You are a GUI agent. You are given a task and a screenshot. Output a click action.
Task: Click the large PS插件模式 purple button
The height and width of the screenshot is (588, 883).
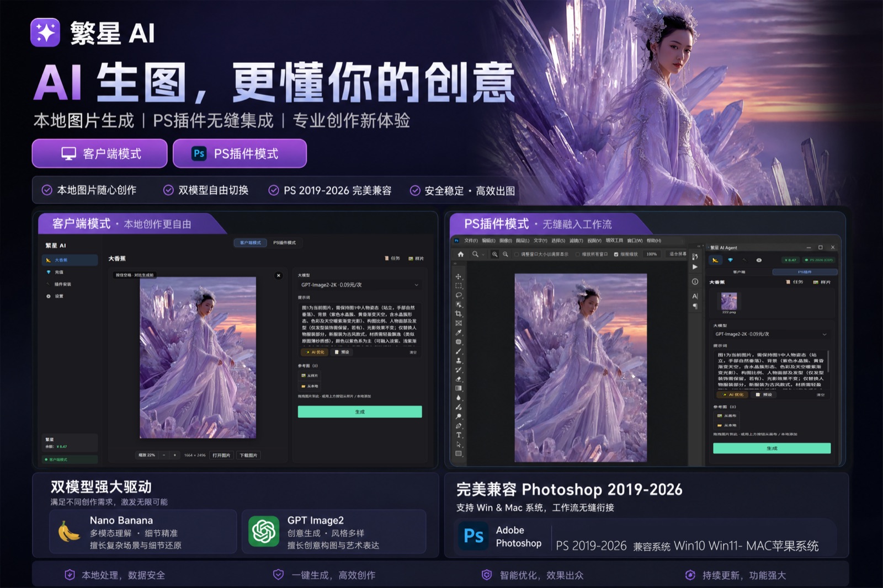point(240,153)
